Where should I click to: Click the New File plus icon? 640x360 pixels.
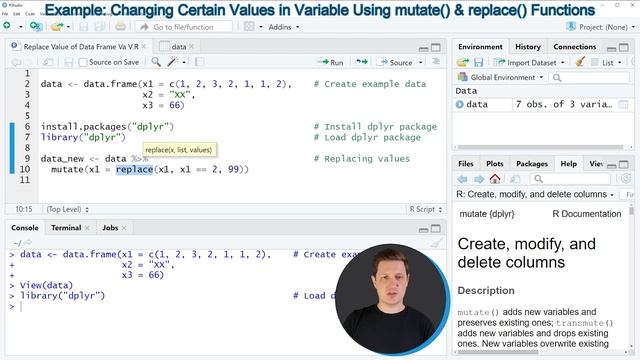tap(7, 26)
